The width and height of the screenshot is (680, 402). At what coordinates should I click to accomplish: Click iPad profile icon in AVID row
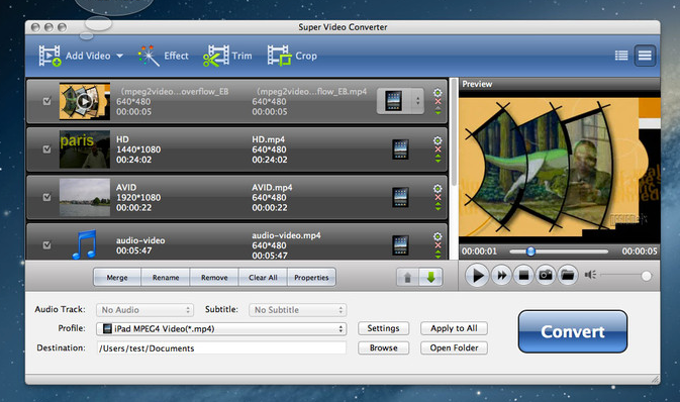click(400, 197)
